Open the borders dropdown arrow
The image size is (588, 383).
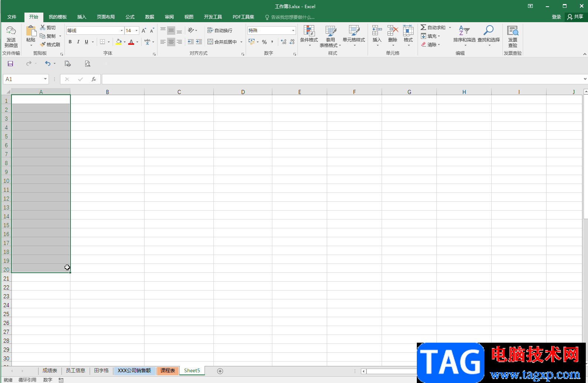pyautogui.click(x=109, y=42)
